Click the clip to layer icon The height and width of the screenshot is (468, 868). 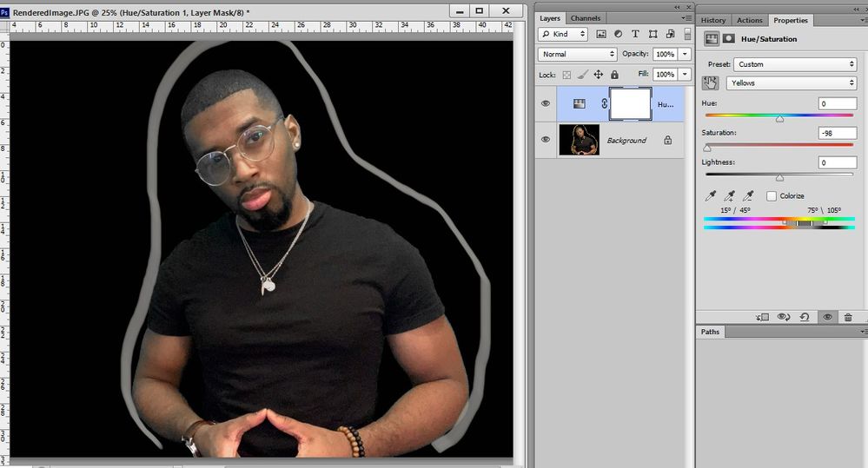(762, 317)
